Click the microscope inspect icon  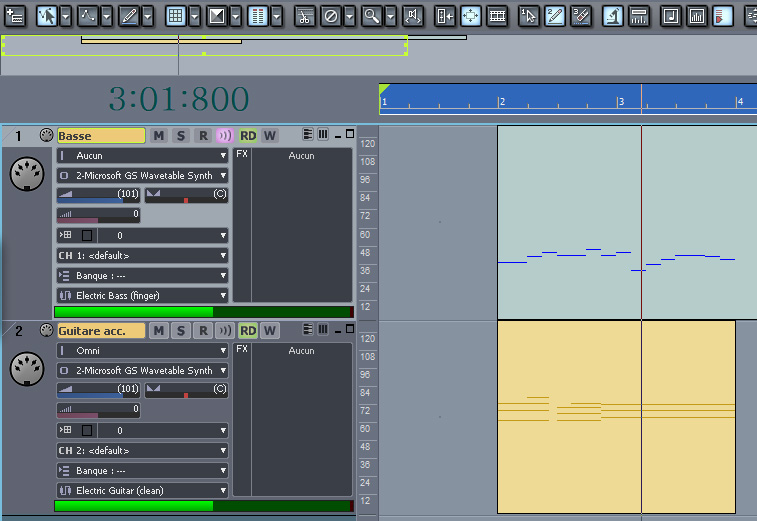[613, 16]
